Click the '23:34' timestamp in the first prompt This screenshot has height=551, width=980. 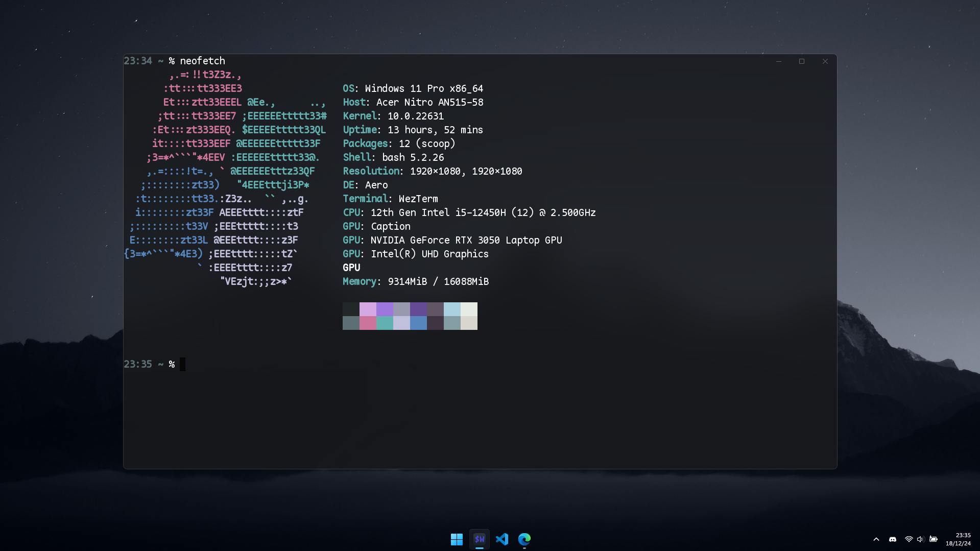138,61
